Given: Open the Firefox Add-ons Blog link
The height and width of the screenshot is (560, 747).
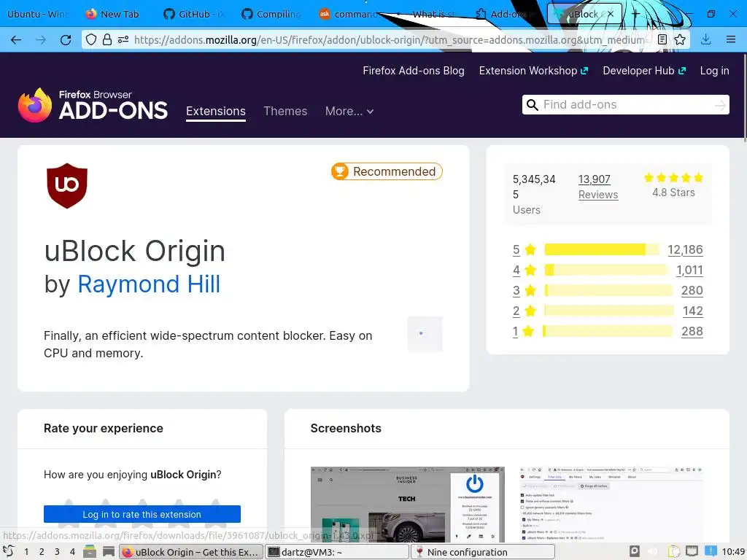Looking at the screenshot, I should tap(414, 71).
